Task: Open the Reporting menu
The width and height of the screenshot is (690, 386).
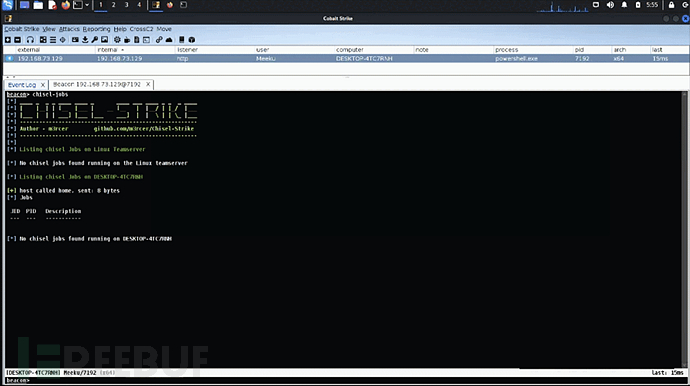Action: tap(96, 29)
